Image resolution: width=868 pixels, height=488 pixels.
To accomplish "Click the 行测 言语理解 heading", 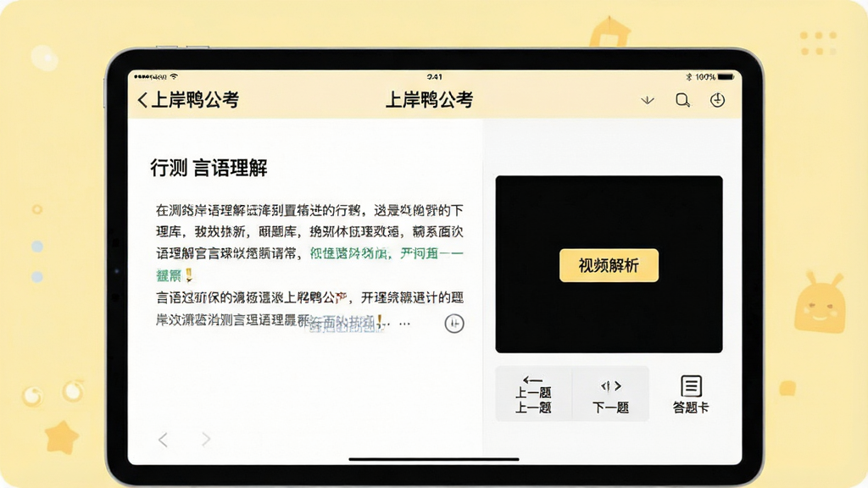I will [209, 168].
